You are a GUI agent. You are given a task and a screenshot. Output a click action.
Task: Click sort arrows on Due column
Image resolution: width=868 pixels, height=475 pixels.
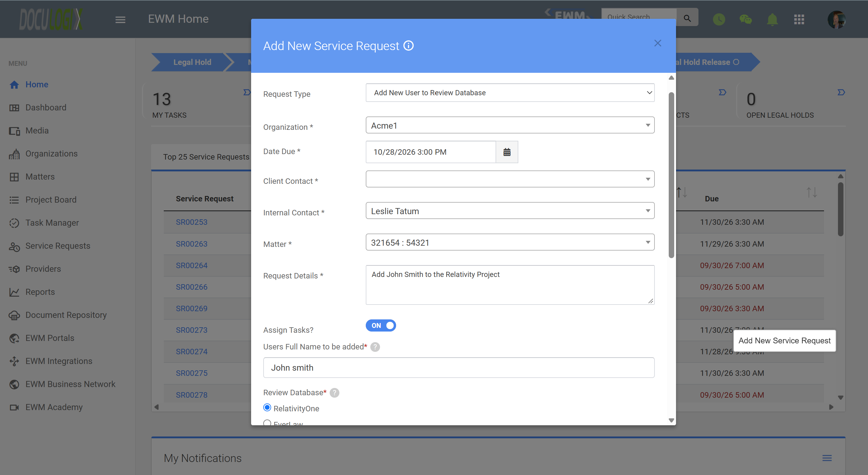pyautogui.click(x=811, y=193)
